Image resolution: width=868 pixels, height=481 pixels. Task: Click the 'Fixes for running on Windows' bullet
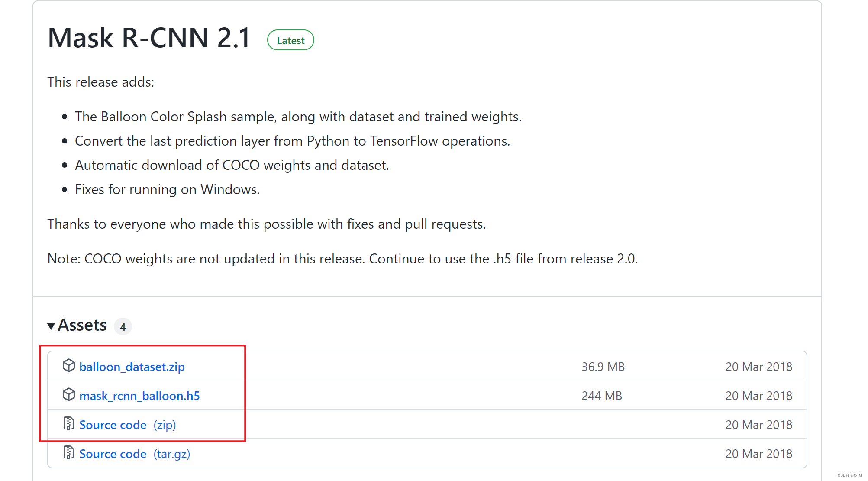coord(167,190)
